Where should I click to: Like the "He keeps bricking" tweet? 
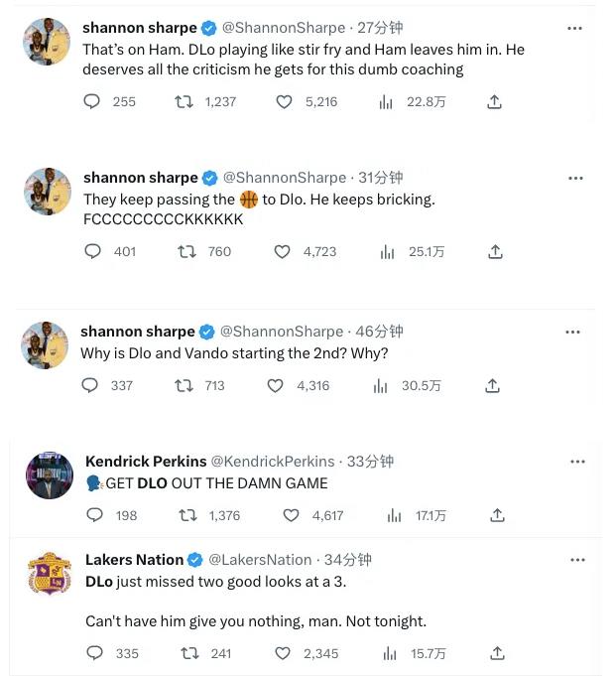(x=284, y=252)
